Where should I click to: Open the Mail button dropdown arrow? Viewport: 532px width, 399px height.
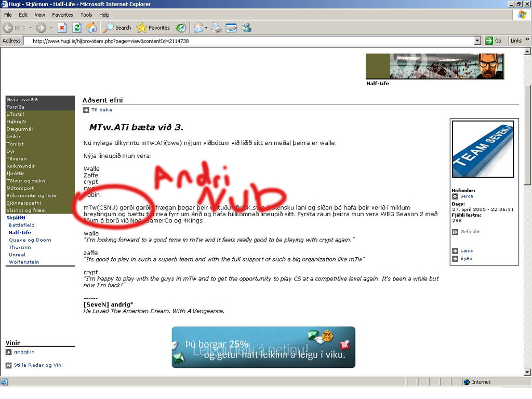point(206,28)
